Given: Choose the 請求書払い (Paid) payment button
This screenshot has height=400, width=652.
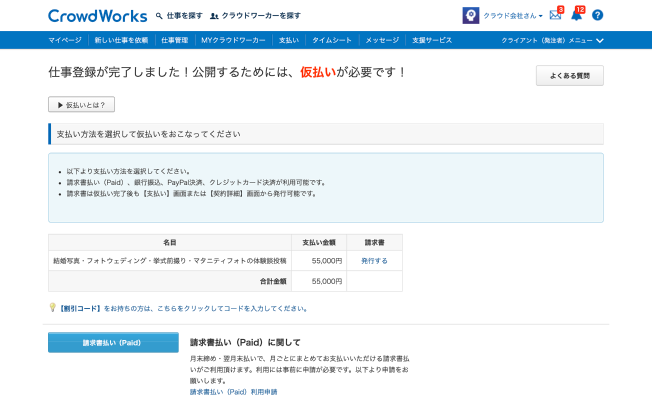Looking at the screenshot, I should 113,343.
